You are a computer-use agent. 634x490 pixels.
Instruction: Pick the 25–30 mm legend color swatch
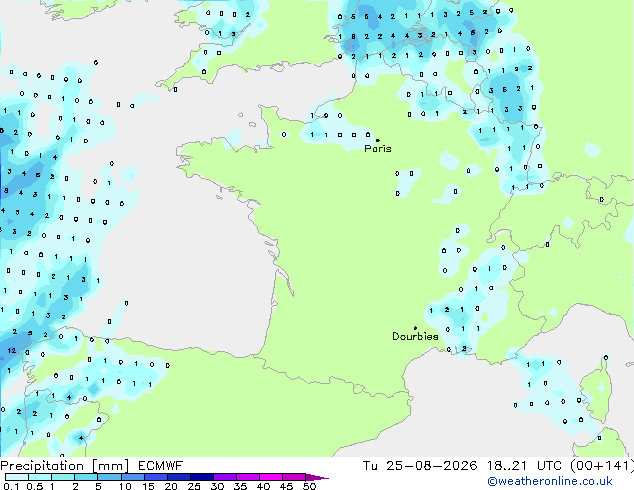tap(202, 477)
